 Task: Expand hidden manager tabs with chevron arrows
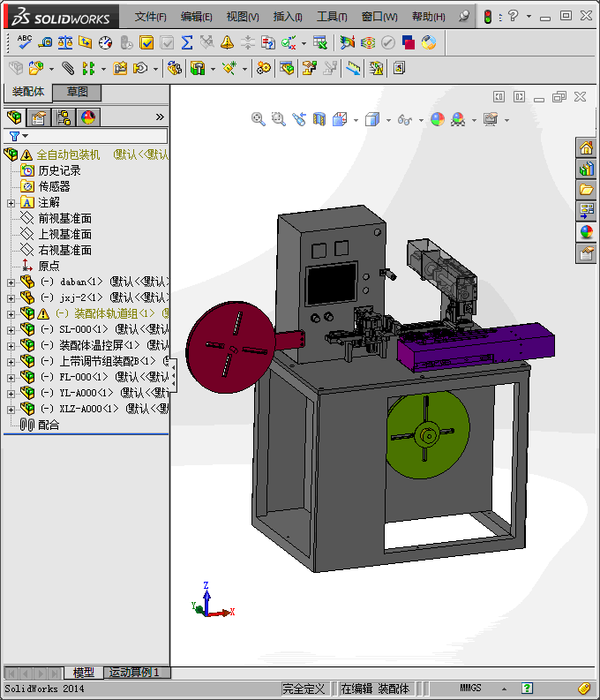160,117
